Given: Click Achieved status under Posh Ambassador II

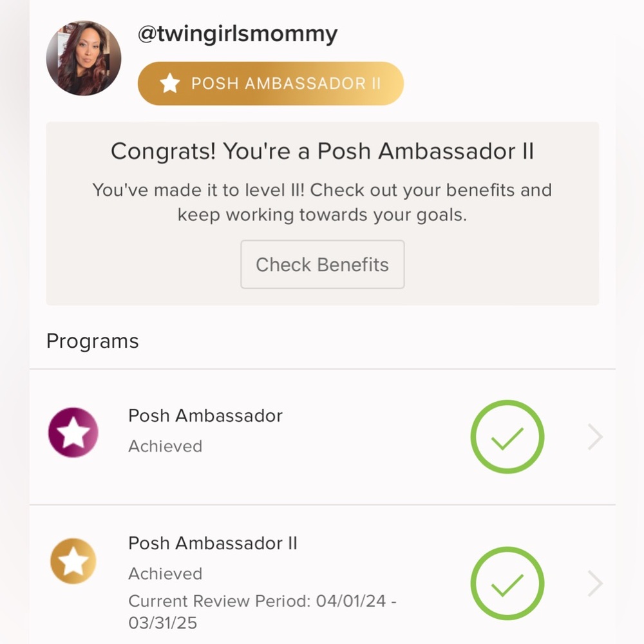Looking at the screenshot, I should coord(165,573).
